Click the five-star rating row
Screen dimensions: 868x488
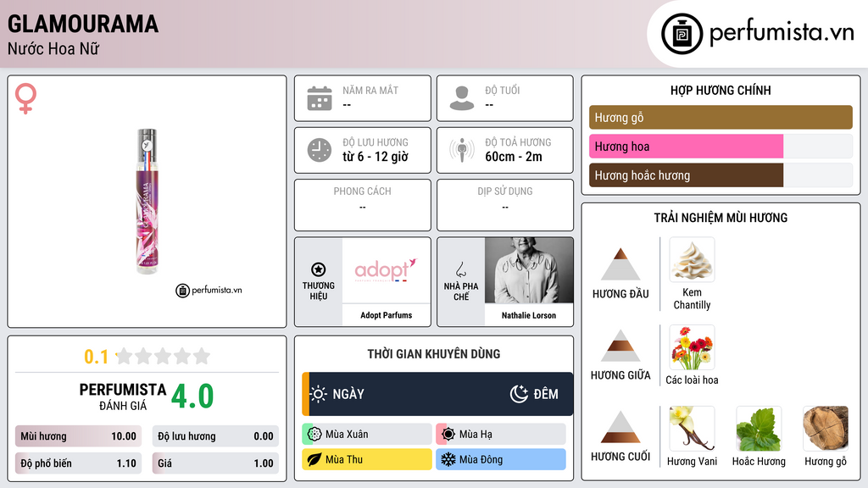(163, 356)
